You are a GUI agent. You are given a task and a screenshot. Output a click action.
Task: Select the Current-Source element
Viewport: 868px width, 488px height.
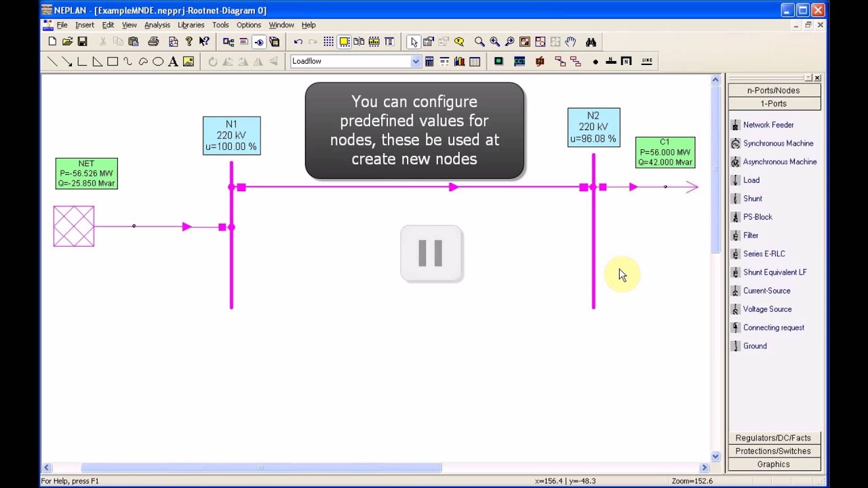[766, 291]
